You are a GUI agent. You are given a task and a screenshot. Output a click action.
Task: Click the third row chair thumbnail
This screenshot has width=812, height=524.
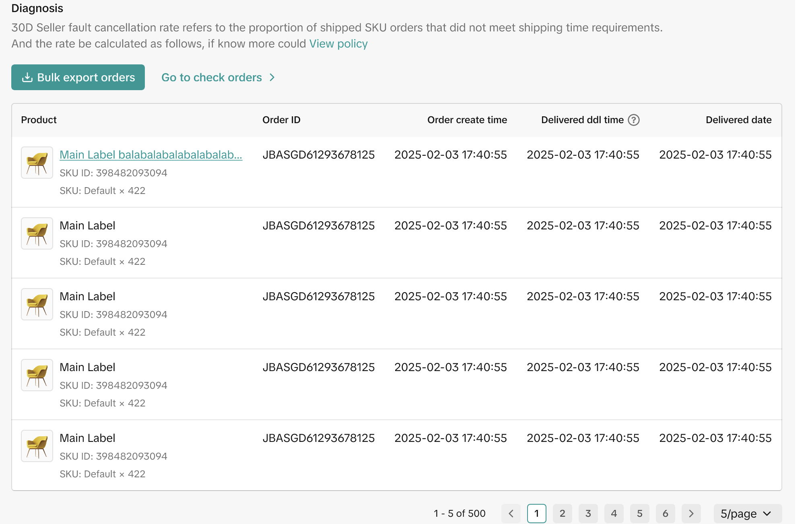point(37,304)
